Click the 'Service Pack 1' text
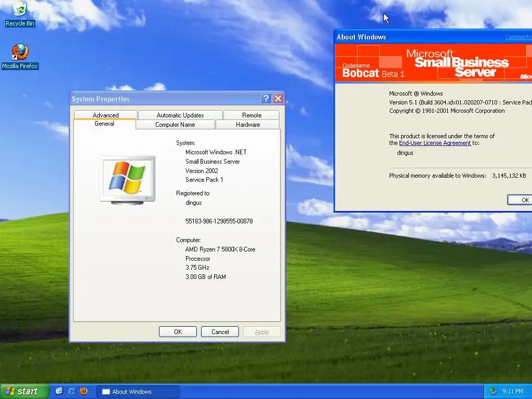 204,180
